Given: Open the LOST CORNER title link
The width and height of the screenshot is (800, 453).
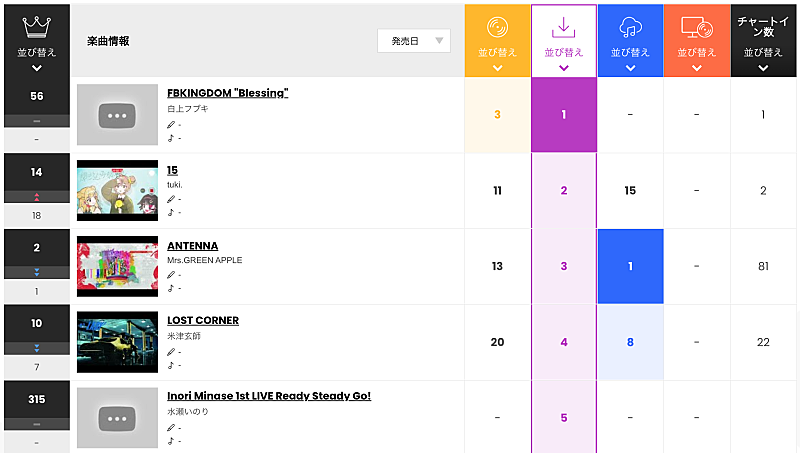Looking at the screenshot, I should click(x=203, y=320).
